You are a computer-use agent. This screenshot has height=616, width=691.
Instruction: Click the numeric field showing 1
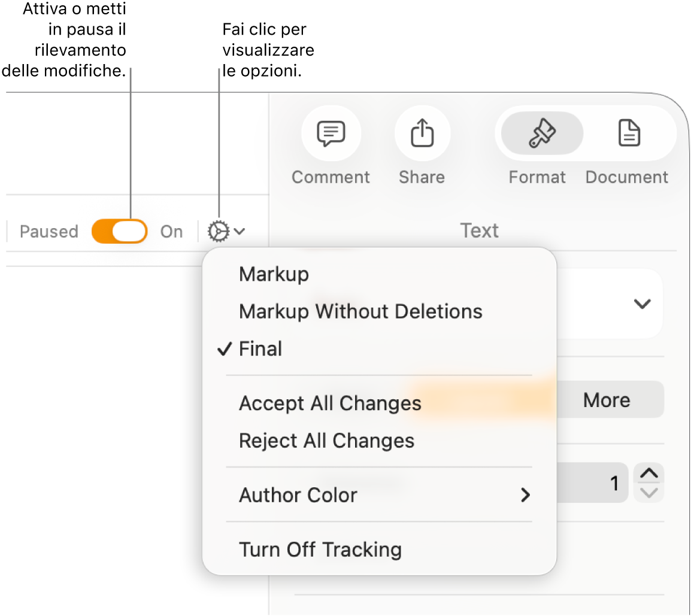592,483
